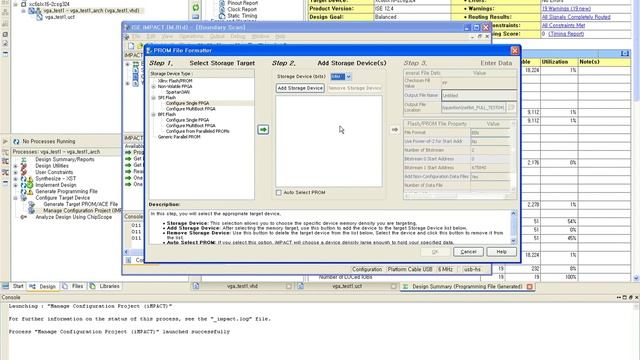Open the All Constraints Met link
Image resolution: width=640 pixels, height=360 pixels.
pos(563,25)
